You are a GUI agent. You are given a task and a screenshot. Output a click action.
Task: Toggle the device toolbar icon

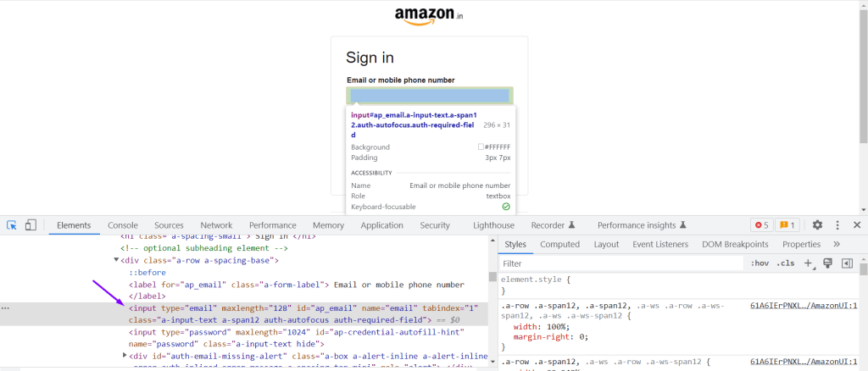(x=31, y=225)
